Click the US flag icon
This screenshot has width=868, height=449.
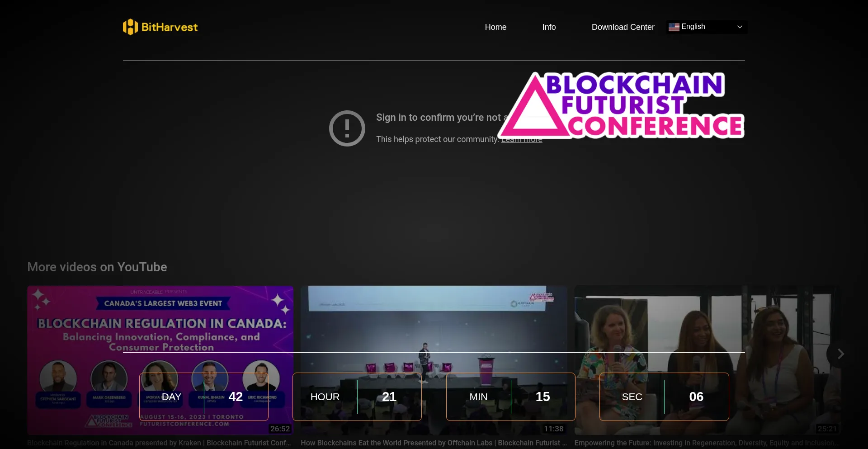(x=674, y=27)
